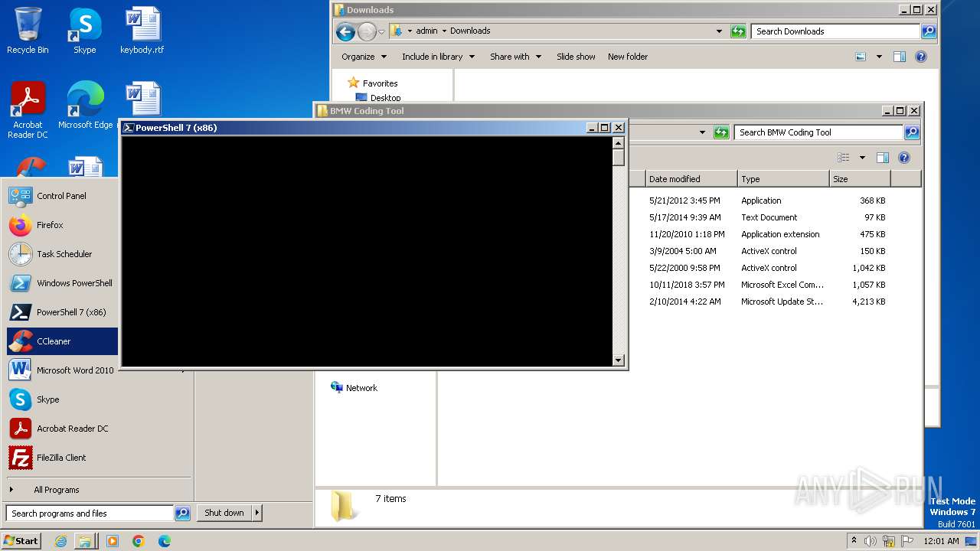
Task: Click the Start button
Action: point(21,540)
